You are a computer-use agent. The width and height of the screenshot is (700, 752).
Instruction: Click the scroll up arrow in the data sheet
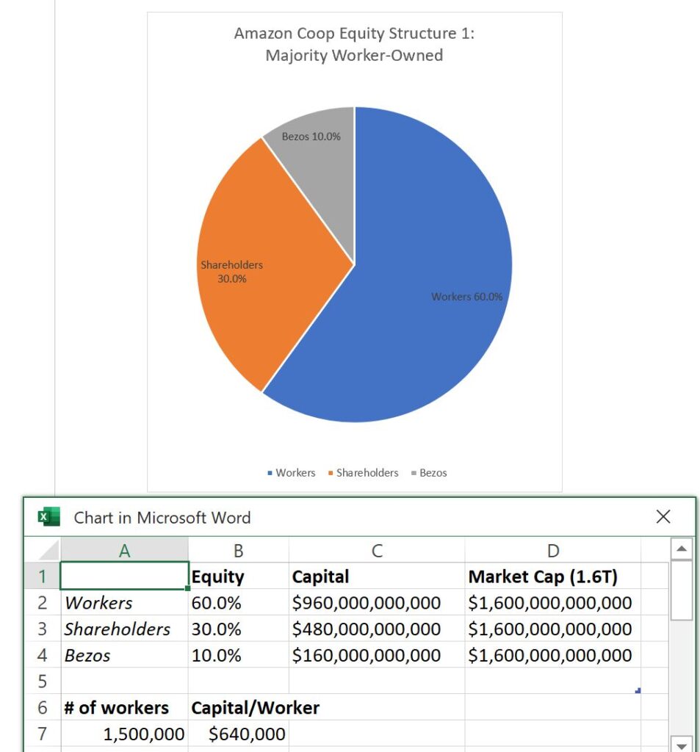click(x=682, y=549)
